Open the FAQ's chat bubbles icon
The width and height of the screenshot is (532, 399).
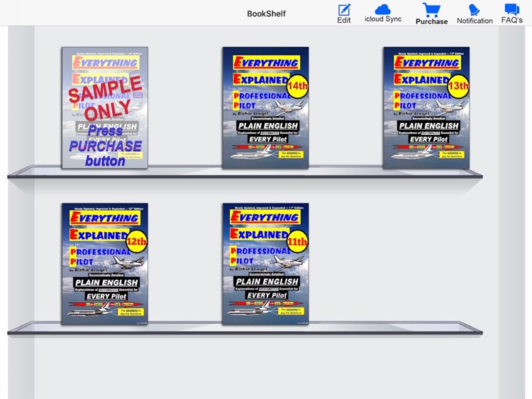[x=511, y=9]
